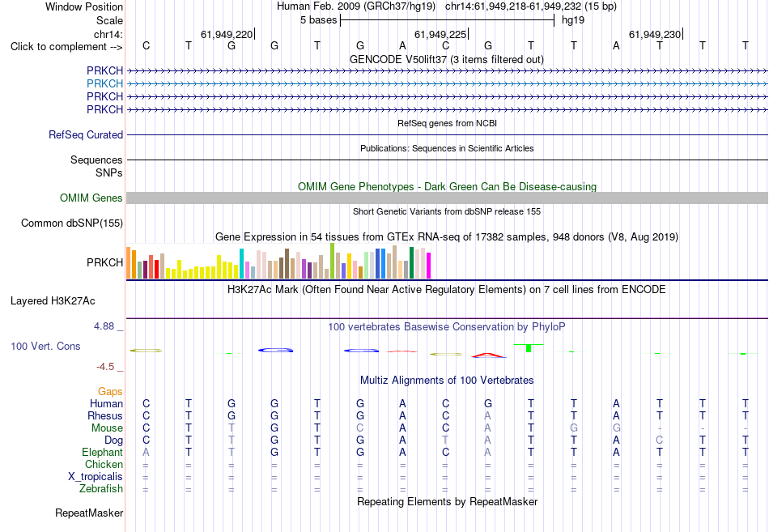Select the Elephant alignment row label
Viewport: 769px width, 532px height.
(102, 452)
